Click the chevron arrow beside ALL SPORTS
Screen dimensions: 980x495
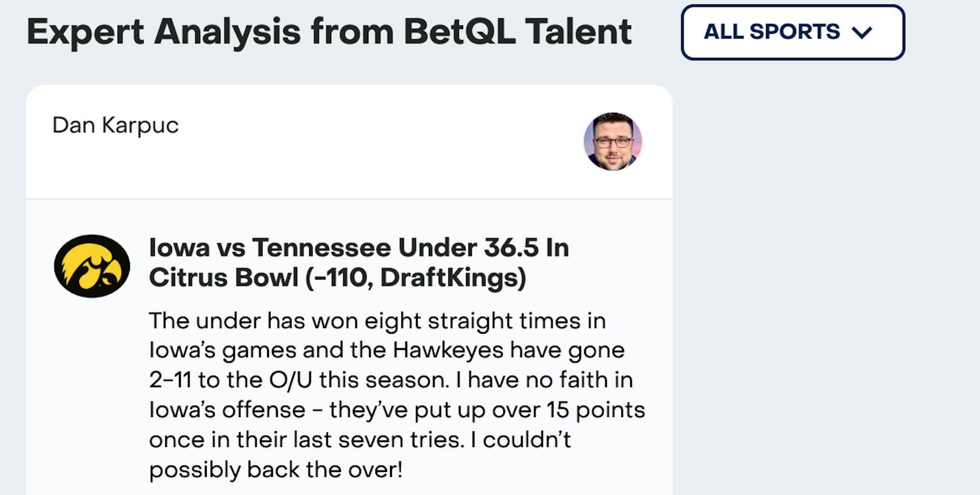(x=862, y=33)
